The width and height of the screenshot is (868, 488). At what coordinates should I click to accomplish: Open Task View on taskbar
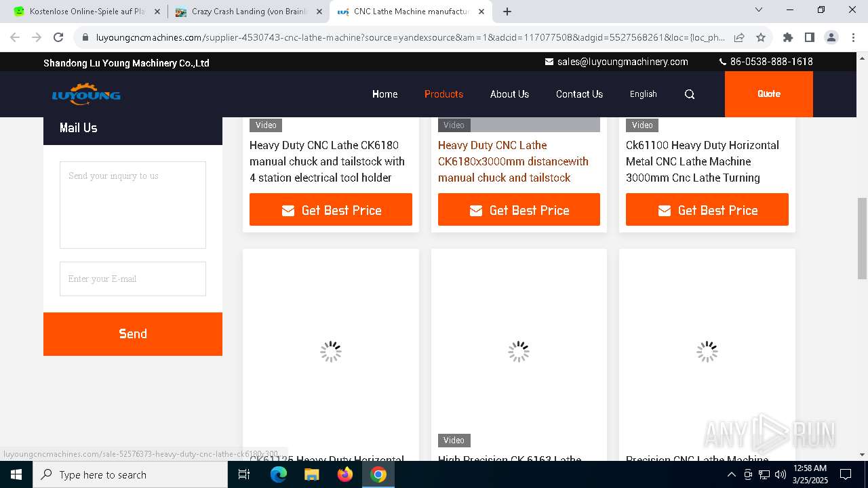tap(244, 474)
